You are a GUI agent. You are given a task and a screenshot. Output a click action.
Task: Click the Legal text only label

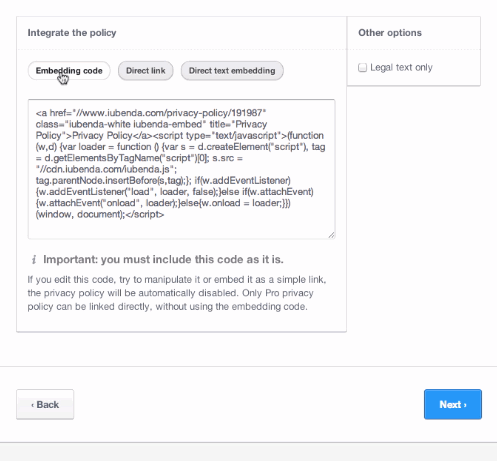(401, 68)
